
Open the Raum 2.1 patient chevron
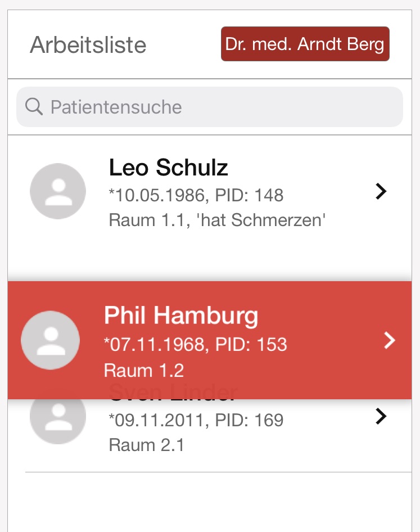[x=381, y=416]
